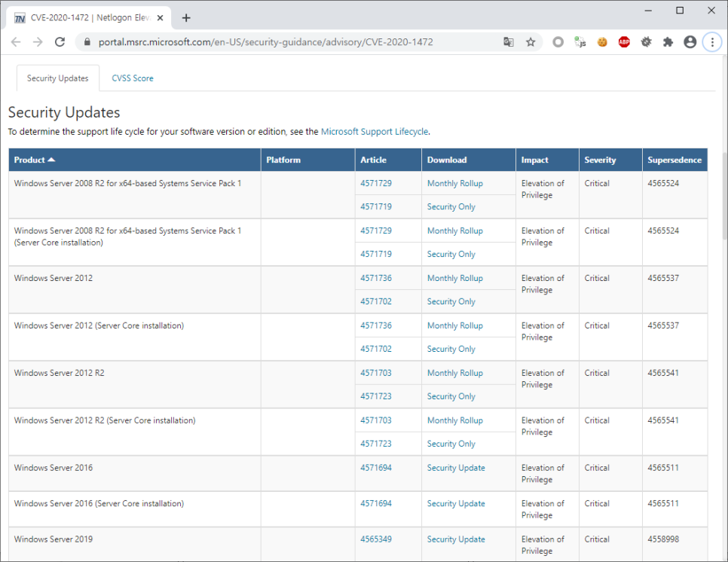Viewport: 728px width, 562px height.
Task: Open article 4571723 for Windows Server 2012 R2
Action: (x=376, y=396)
